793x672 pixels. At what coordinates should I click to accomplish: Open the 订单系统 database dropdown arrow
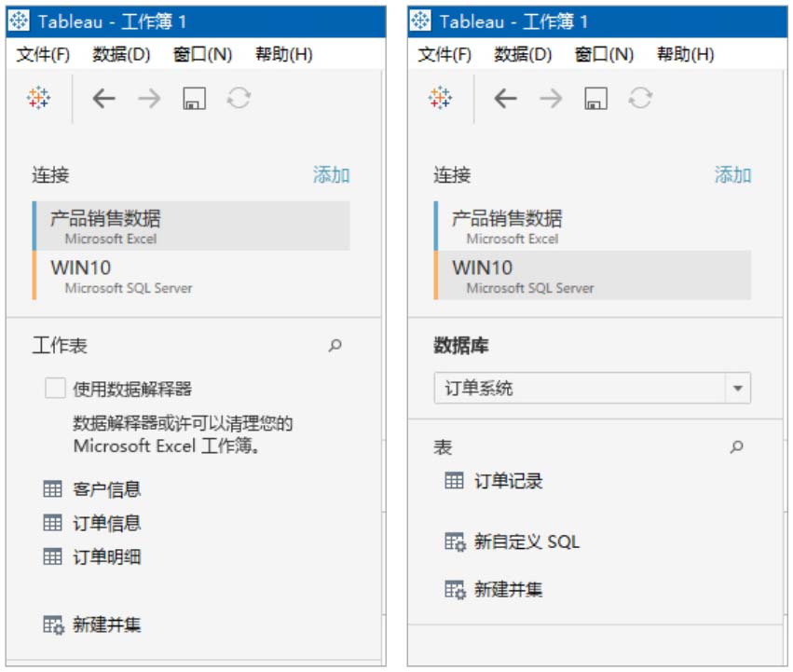point(738,388)
